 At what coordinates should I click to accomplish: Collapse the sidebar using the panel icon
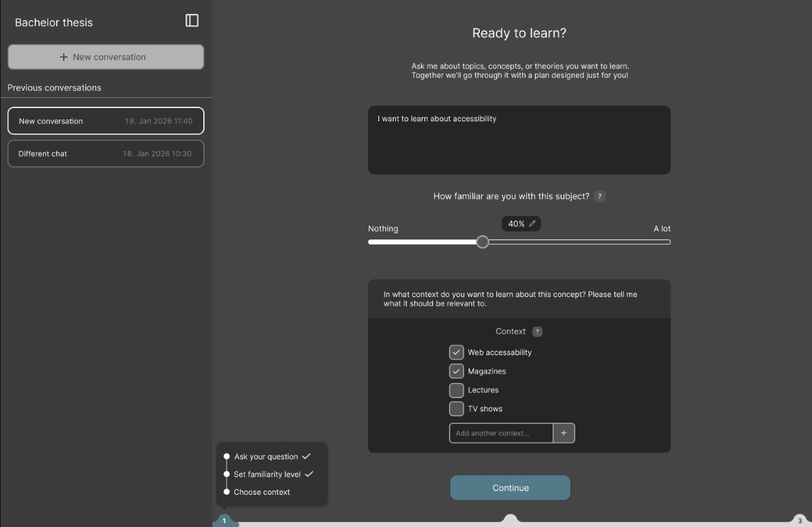192,21
